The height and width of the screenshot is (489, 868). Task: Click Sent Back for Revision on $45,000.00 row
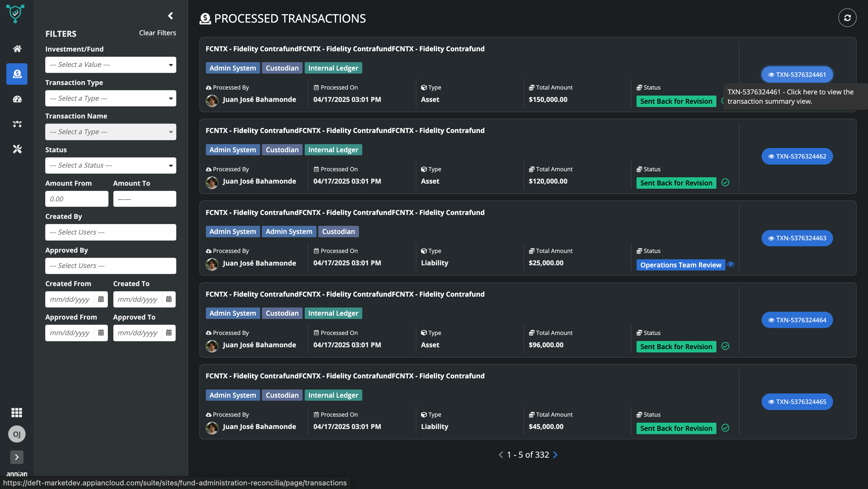pos(676,428)
